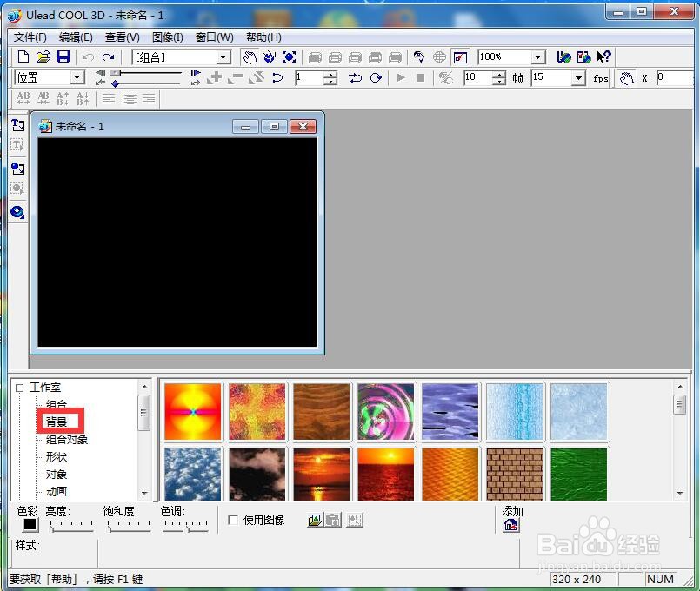Stop the animation playback

420,77
